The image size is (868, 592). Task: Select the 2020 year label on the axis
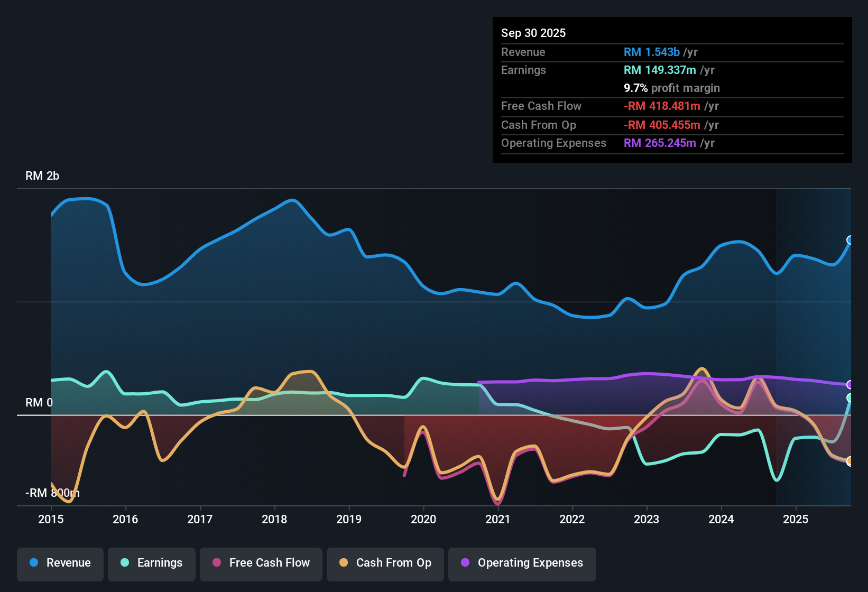424,520
